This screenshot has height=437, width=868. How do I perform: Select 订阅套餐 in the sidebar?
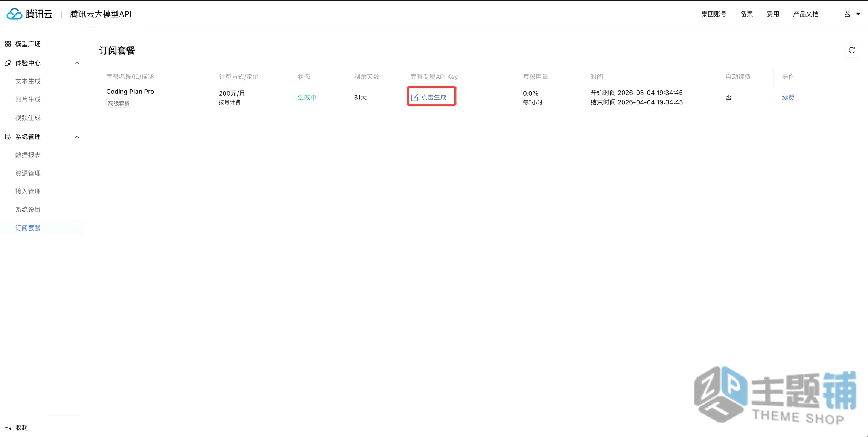click(28, 228)
